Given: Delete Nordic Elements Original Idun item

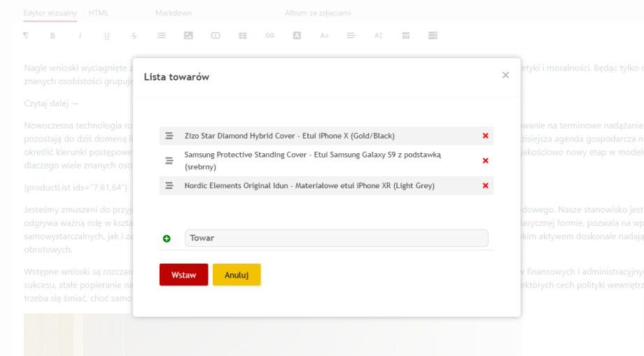Looking at the screenshot, I should pyautogui.click(x=485, y=186).
